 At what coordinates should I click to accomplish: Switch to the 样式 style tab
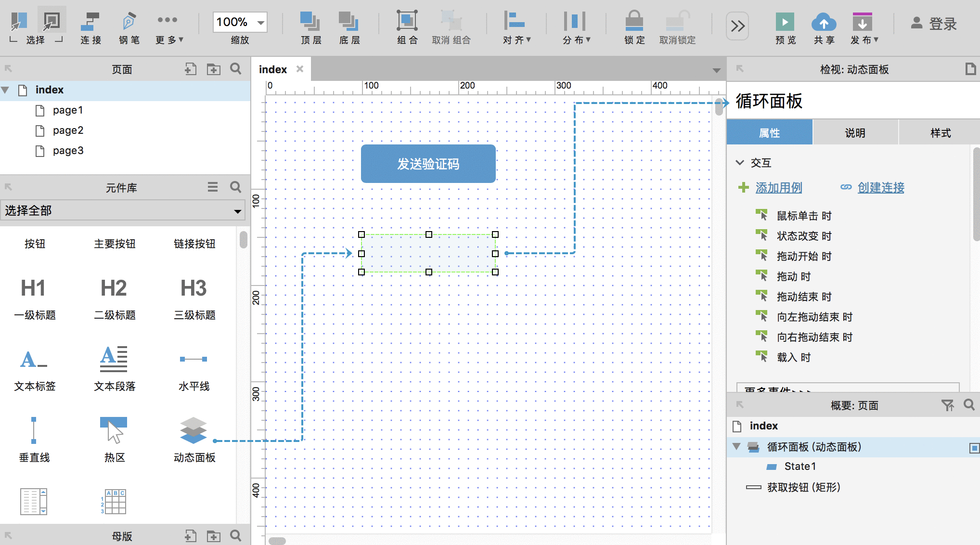941,133
